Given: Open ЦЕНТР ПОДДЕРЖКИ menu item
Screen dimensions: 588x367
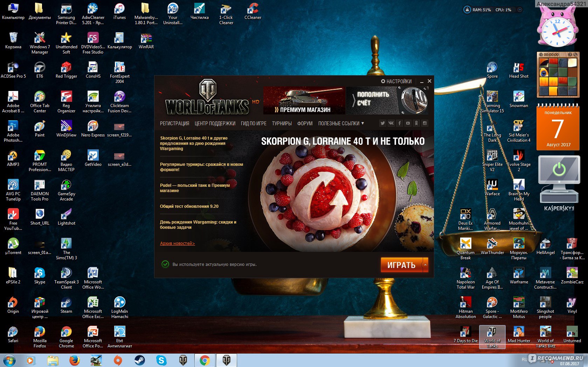Looking at the screenshot, I should coord(215,123).
